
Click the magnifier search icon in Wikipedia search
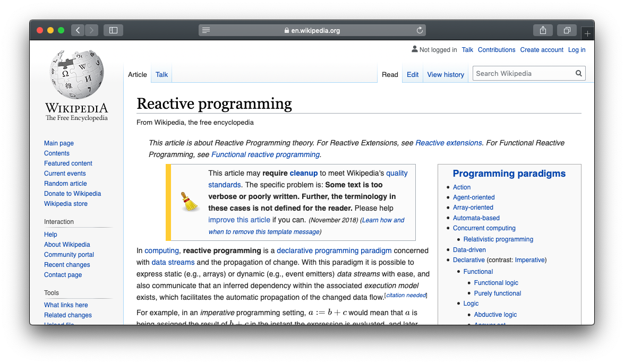[x=579, y=73]
